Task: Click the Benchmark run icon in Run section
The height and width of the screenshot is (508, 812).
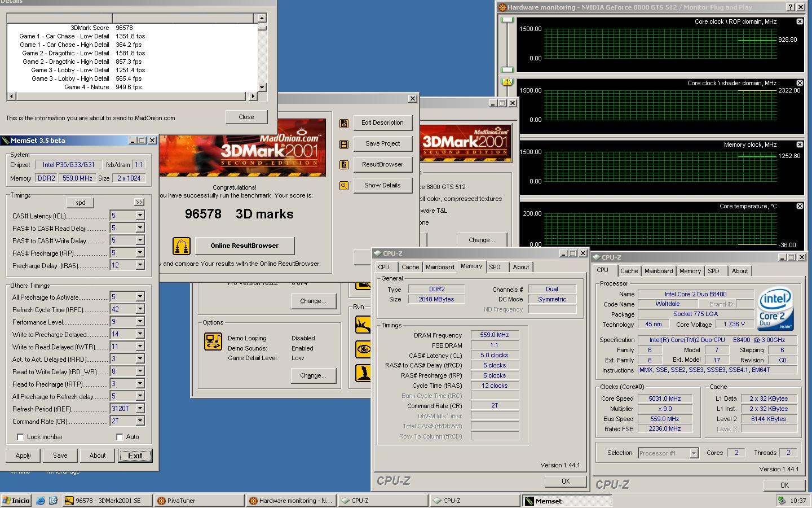Action: (x=363, y=325)
